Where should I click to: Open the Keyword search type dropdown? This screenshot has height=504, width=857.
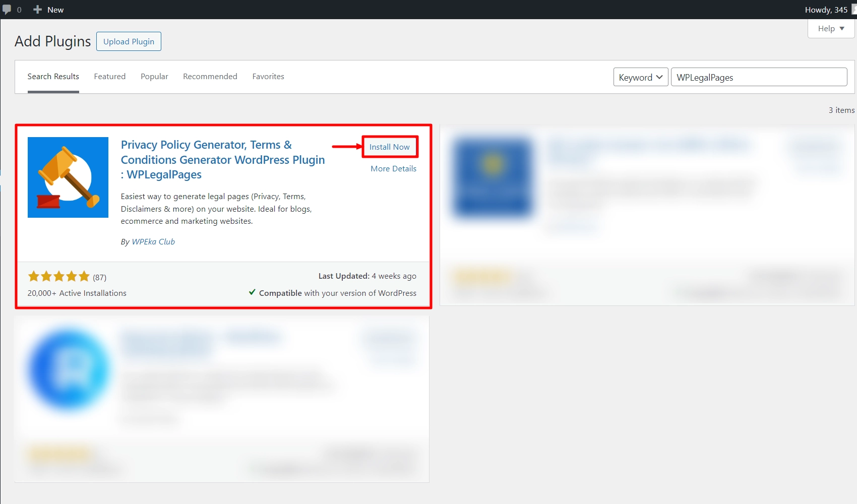click(x=640, y=77)
